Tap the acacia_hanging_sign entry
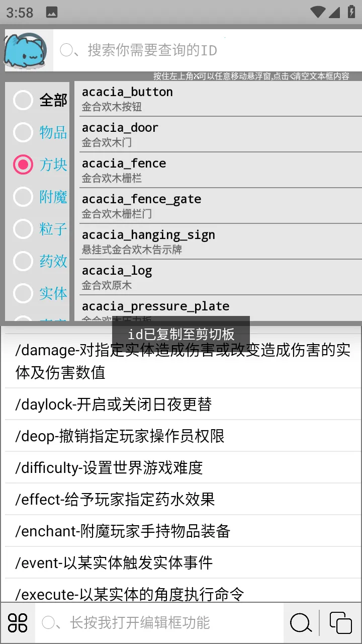Viewport: 362px width, 644px height. 220,242
